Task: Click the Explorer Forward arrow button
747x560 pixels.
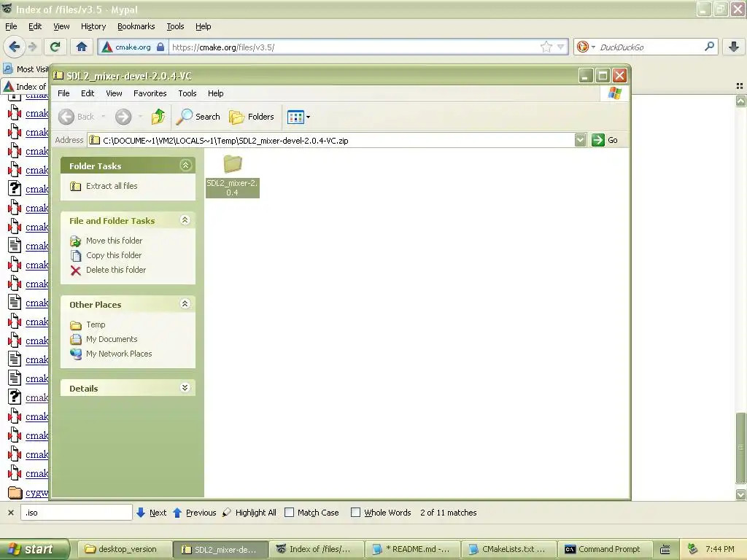Action: coord(123,117)
